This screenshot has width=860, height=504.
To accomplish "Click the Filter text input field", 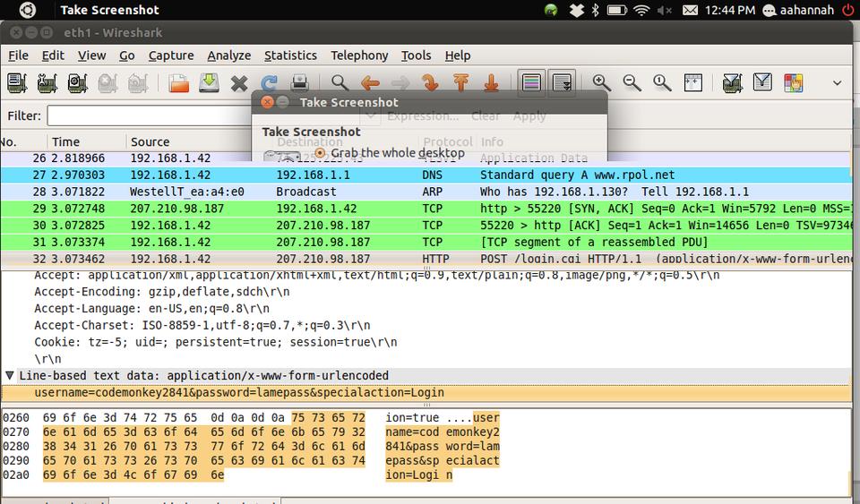I will pos(148,115).
